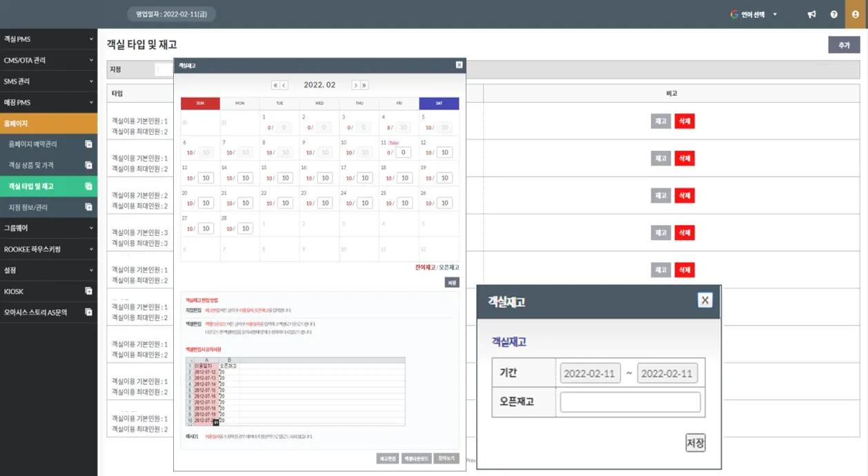Expand the CMS/OTA 관리 menu
The width and height of the screenshot is (868, 476).
[48, 61]
